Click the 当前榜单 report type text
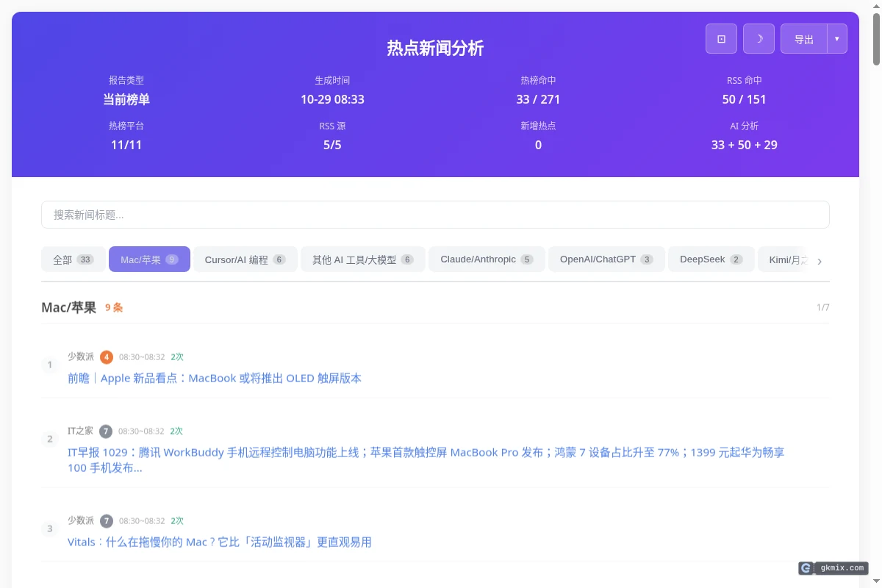Viewport: 882px width, 588px height. click(126, 99)
